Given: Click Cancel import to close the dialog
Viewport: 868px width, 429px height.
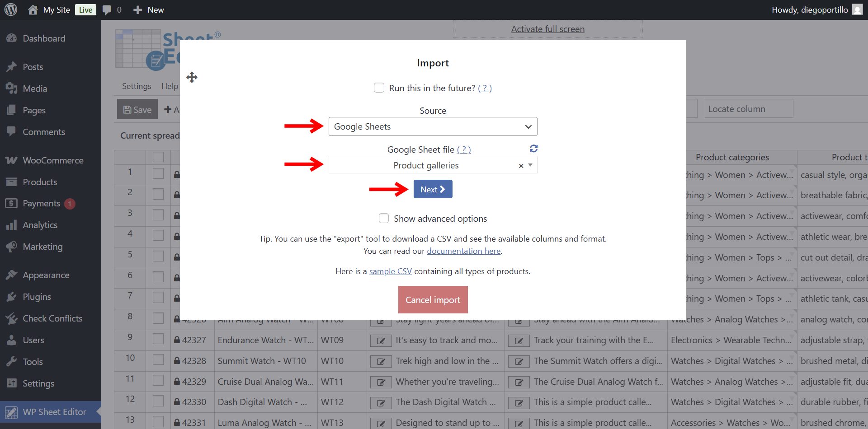Looking at the screenshot, I should [433, 299].
